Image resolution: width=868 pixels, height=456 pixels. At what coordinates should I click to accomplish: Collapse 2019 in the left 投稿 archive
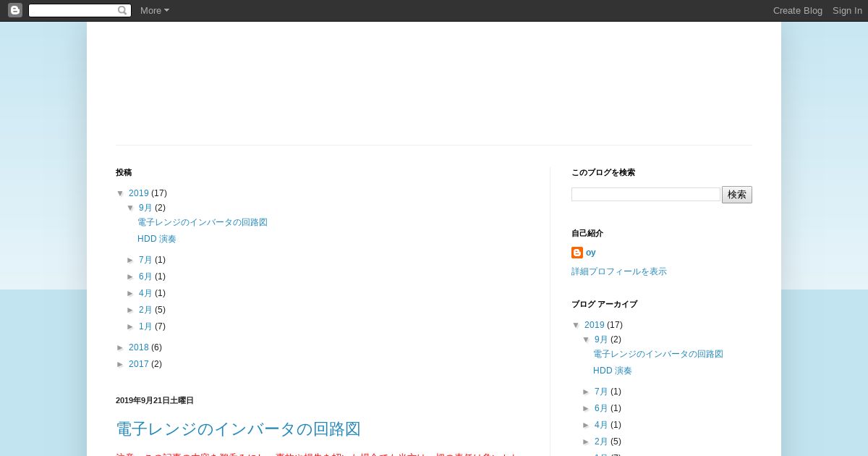(x=121, y=194)
